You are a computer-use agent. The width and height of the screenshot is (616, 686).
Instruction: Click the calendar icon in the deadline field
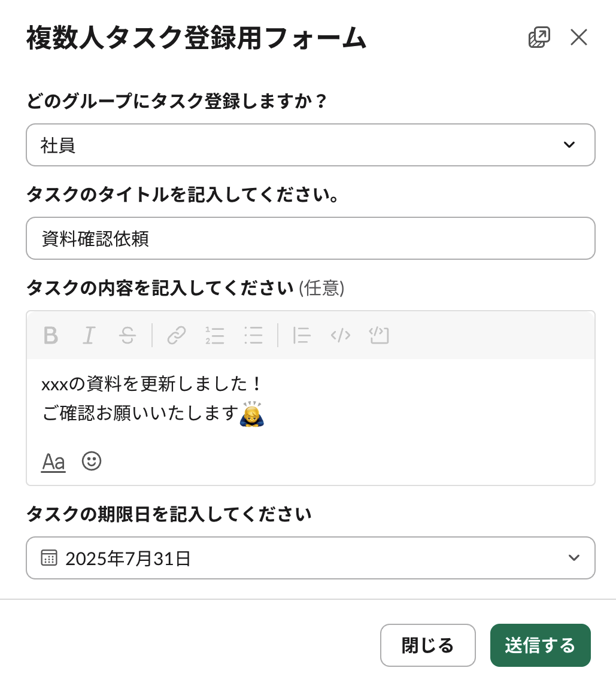pos(49,558)
